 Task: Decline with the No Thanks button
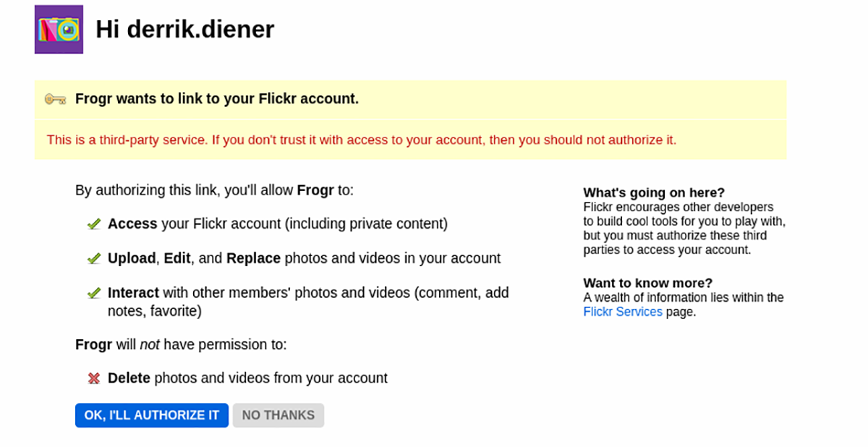(x=278, y=415)
